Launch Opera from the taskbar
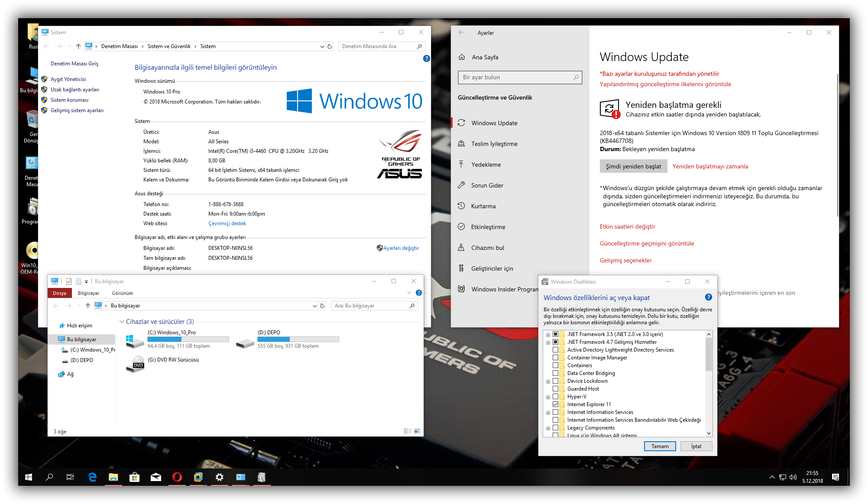 coord(177,477)
